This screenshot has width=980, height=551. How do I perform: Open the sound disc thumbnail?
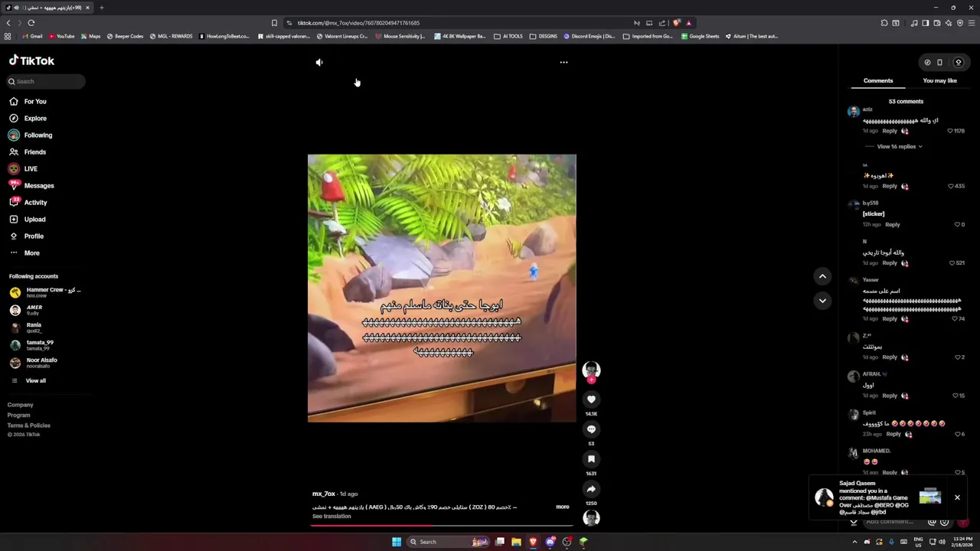point(591,518)
